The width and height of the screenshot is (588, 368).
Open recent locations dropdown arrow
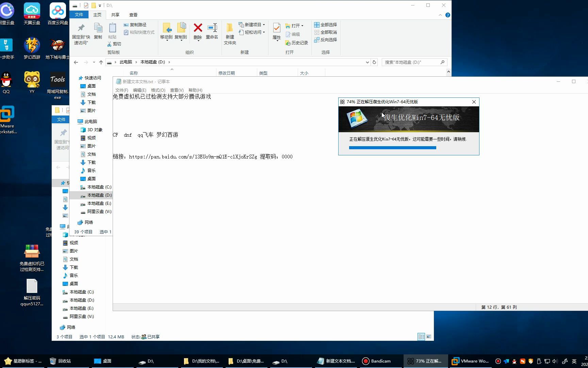click(x=94, y=62)
